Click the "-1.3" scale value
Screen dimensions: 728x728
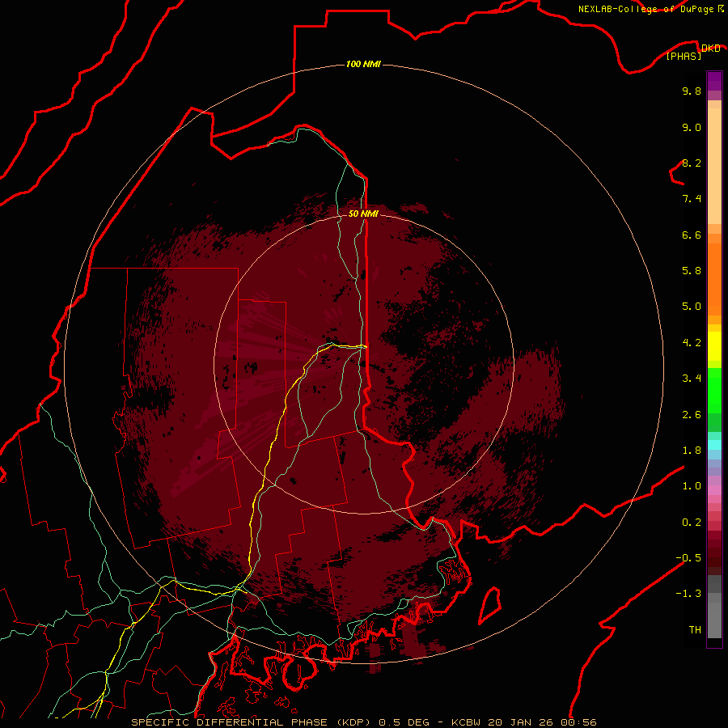click(688, 594)
